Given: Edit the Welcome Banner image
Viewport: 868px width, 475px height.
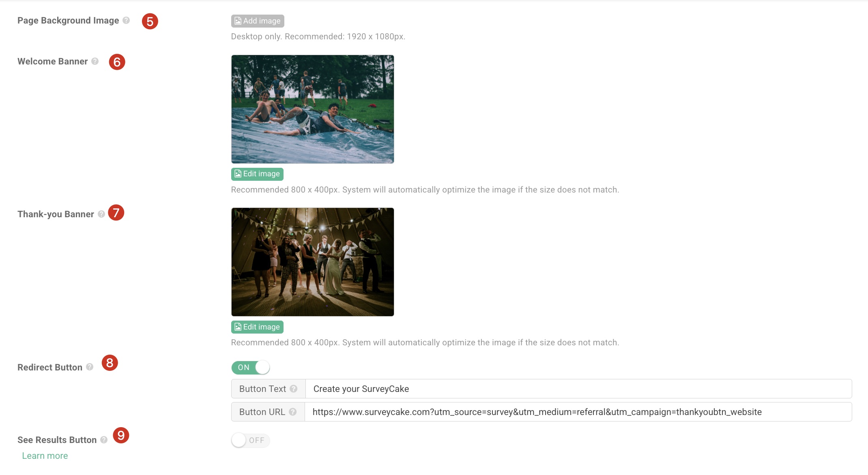Looking at the screenshot, I should coord(257,174).
